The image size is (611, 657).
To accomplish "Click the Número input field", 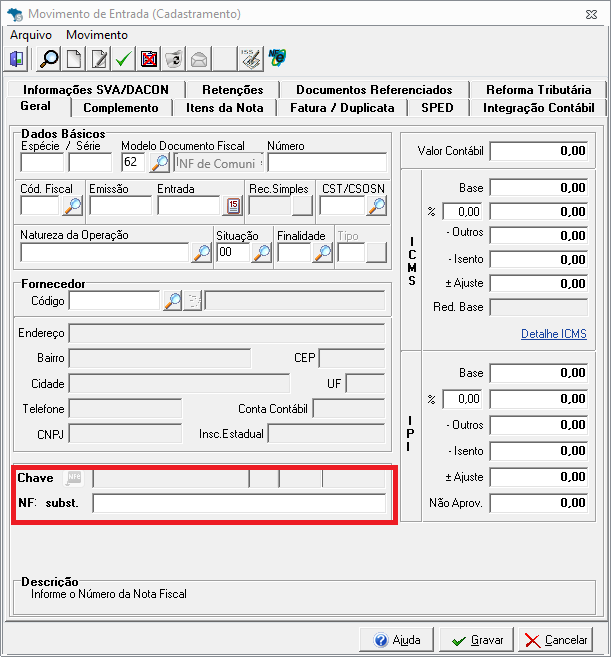I will (x=326, y=163).
